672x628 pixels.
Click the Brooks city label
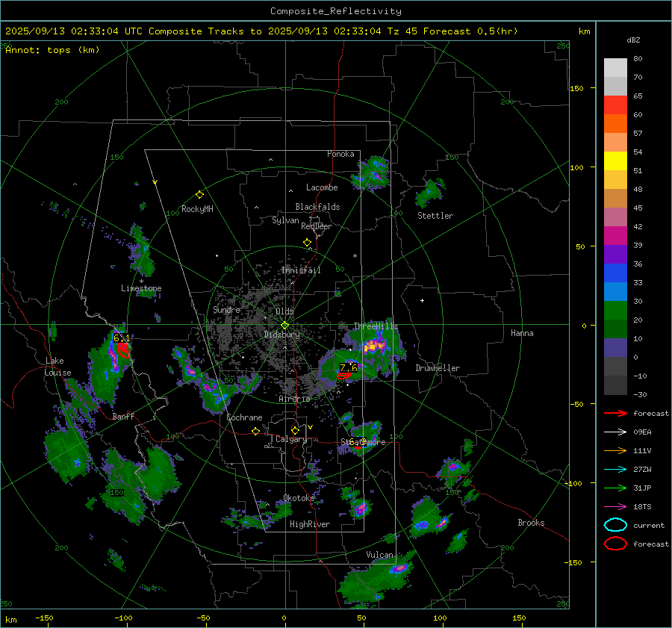pyautogui.click(x=531, y=523)
